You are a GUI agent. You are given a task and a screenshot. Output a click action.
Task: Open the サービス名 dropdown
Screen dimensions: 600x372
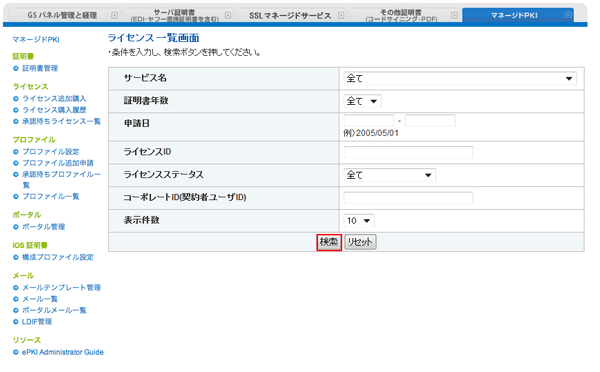pos(460,78)
